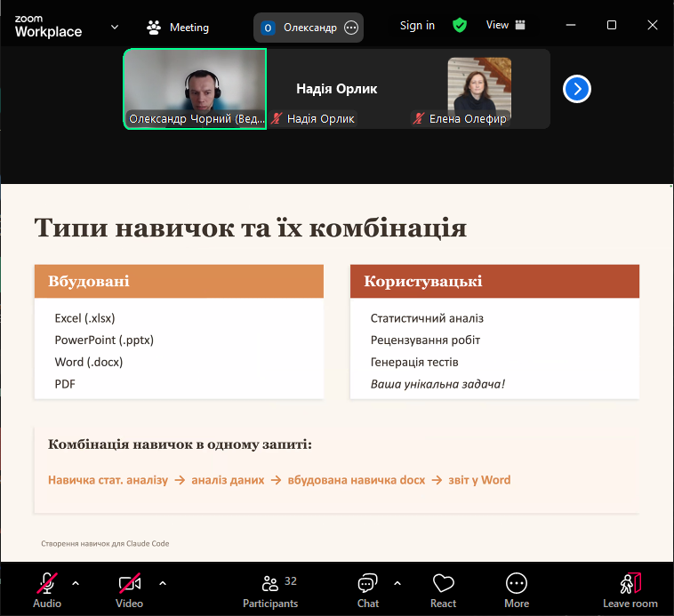674x616 pixels.
Task: Show next participants with blue arrow
Action: tap(577, 89)
